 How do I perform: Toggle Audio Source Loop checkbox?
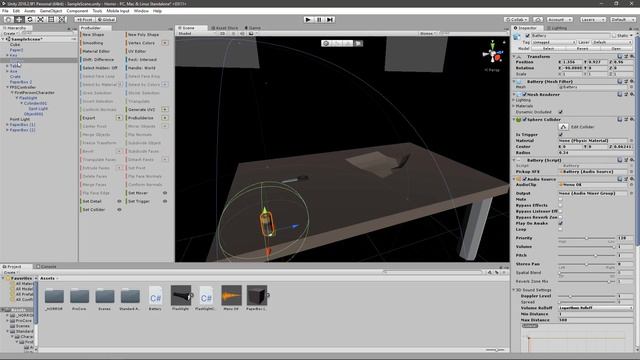pos(560,229)
